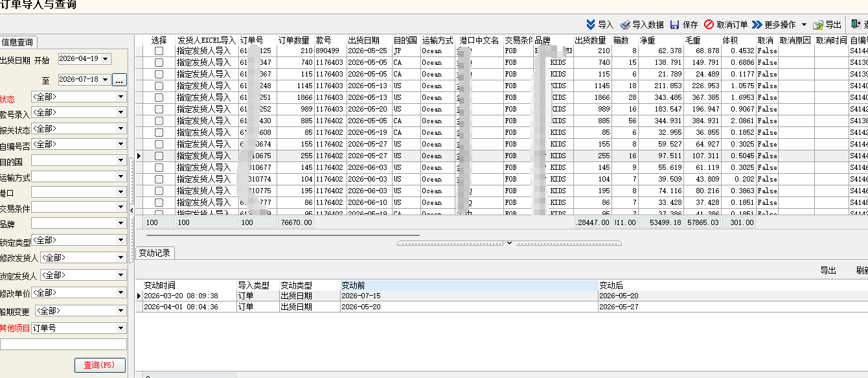Switch to the 变动记录 tab

[x=155, y=253]
